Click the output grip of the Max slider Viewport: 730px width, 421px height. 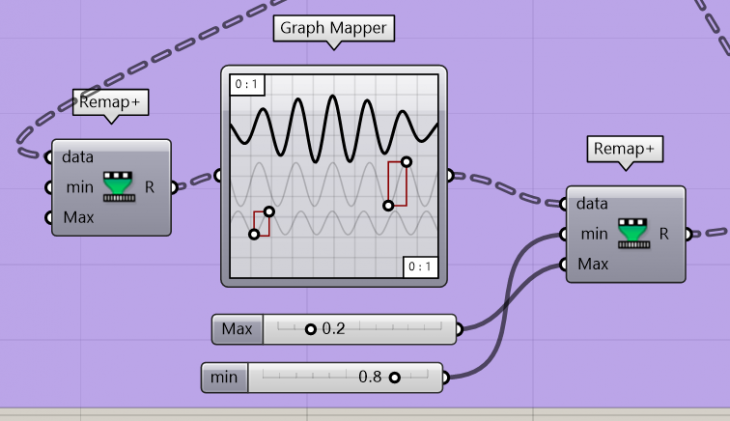point(459,329)
